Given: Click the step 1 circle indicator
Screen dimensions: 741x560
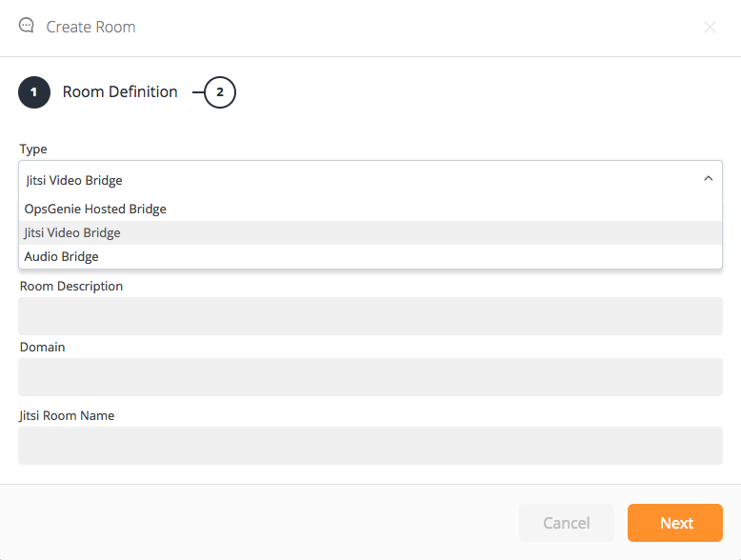Looking at the screenshot, I should click(34, 92).
